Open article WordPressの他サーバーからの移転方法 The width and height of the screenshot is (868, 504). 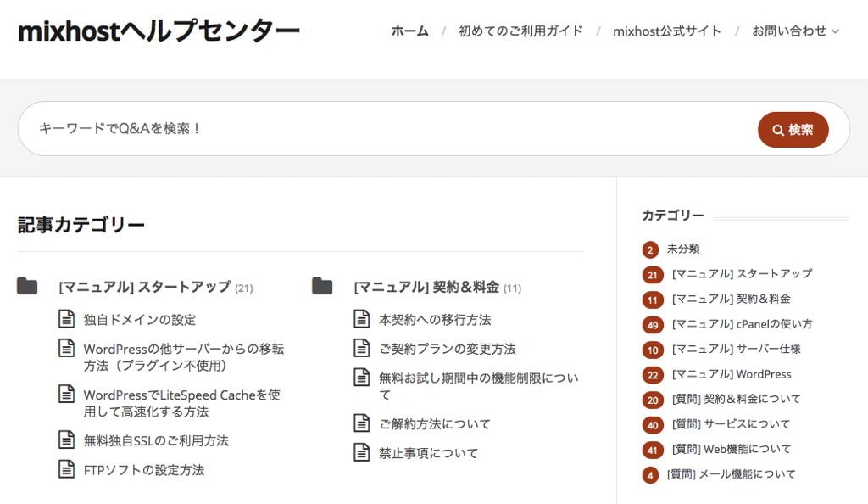(x=184, y=357)
